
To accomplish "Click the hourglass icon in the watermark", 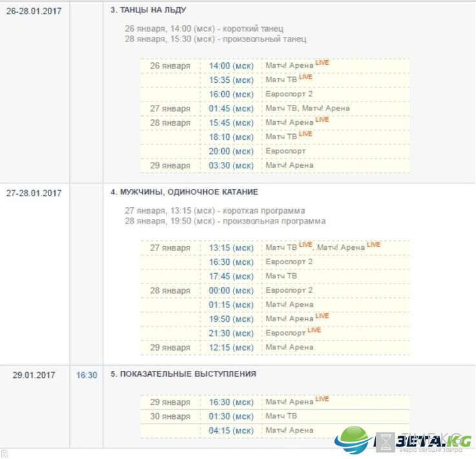I will coord(385,442).
